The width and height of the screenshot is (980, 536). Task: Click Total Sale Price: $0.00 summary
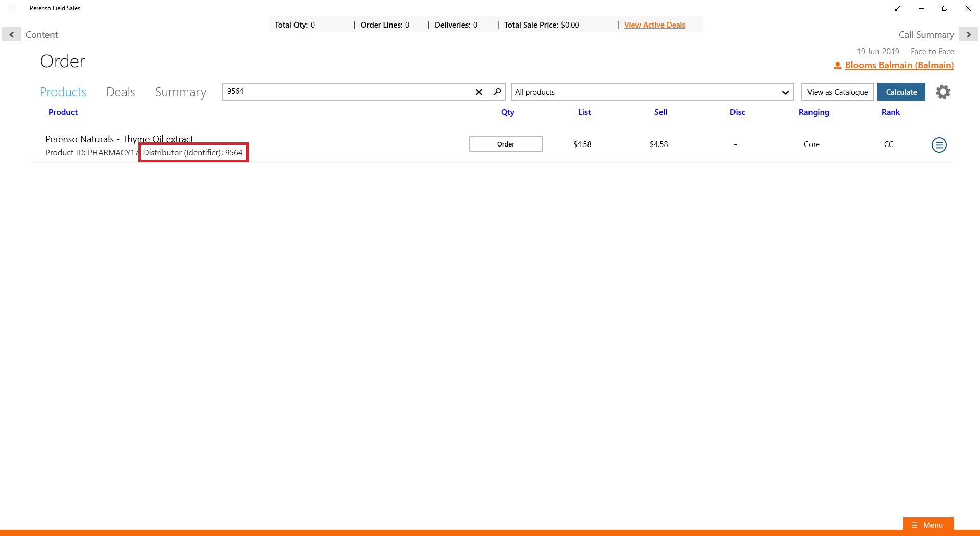click(541, 25)
